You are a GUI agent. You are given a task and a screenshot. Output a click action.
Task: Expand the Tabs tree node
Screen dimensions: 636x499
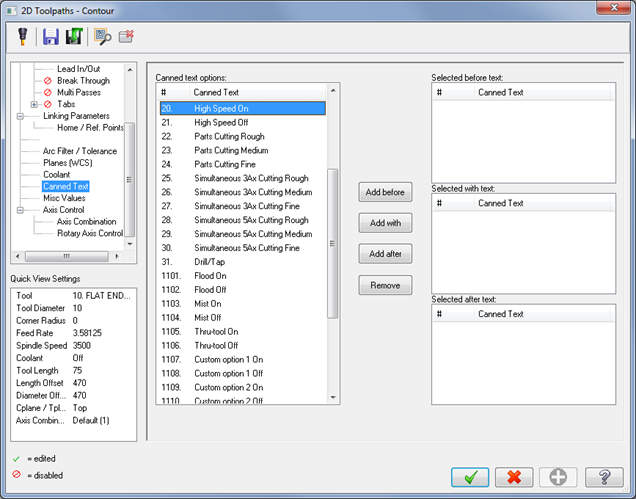[34, 104]
